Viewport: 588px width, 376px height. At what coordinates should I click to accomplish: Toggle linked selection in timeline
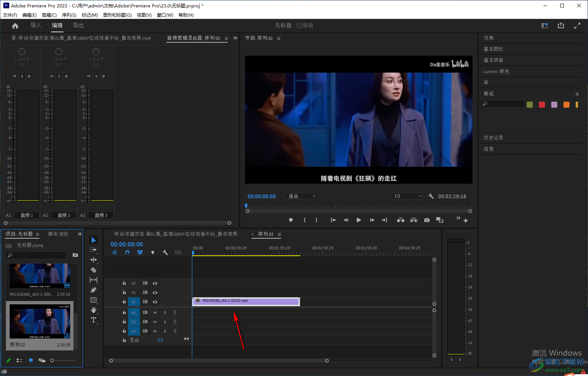click(x=140, y=252)
